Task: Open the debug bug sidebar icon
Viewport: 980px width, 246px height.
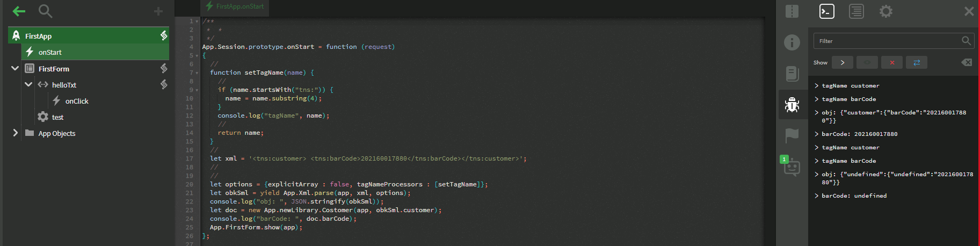Action: (792, 105)
